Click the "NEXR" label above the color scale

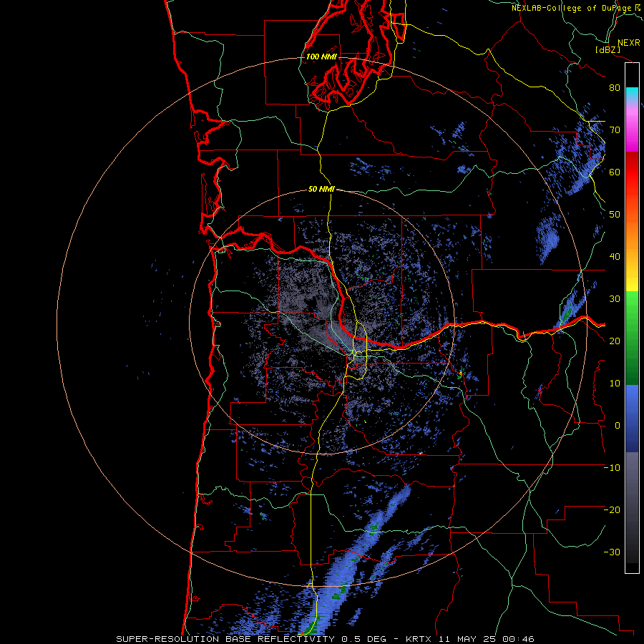tap(629, 43)
